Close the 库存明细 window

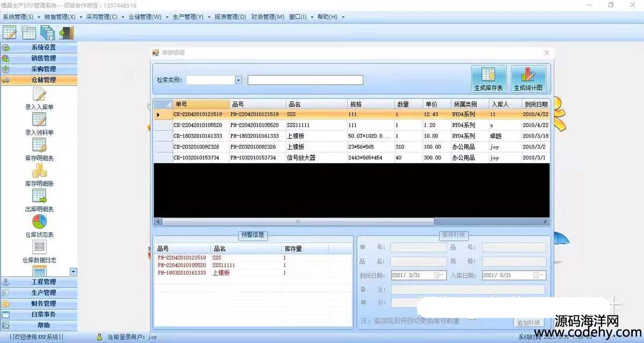point(547,53)
